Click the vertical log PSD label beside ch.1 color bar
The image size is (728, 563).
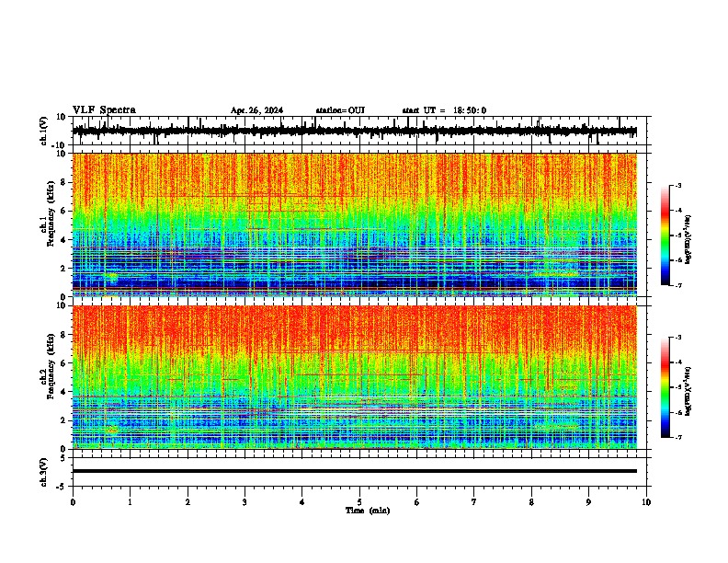tap(688, 240)
